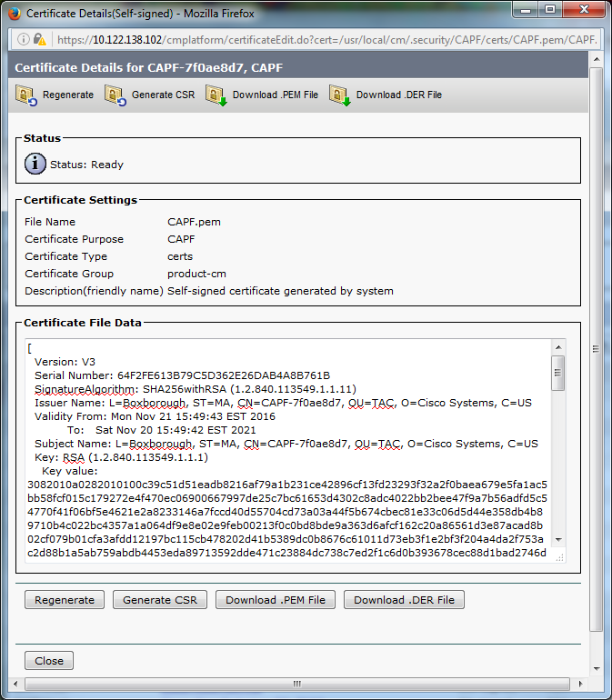
Task: Click the Download .DER File padlock icon
Action: coord(340,95)
